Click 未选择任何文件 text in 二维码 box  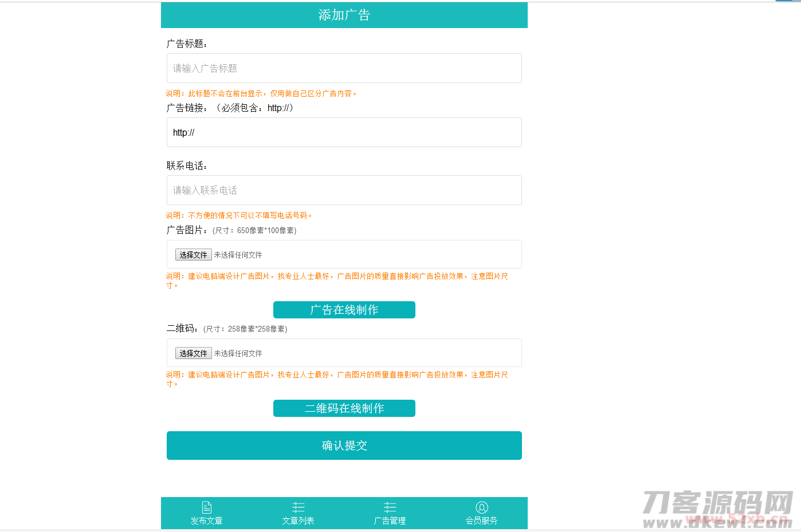coord(238,353)
